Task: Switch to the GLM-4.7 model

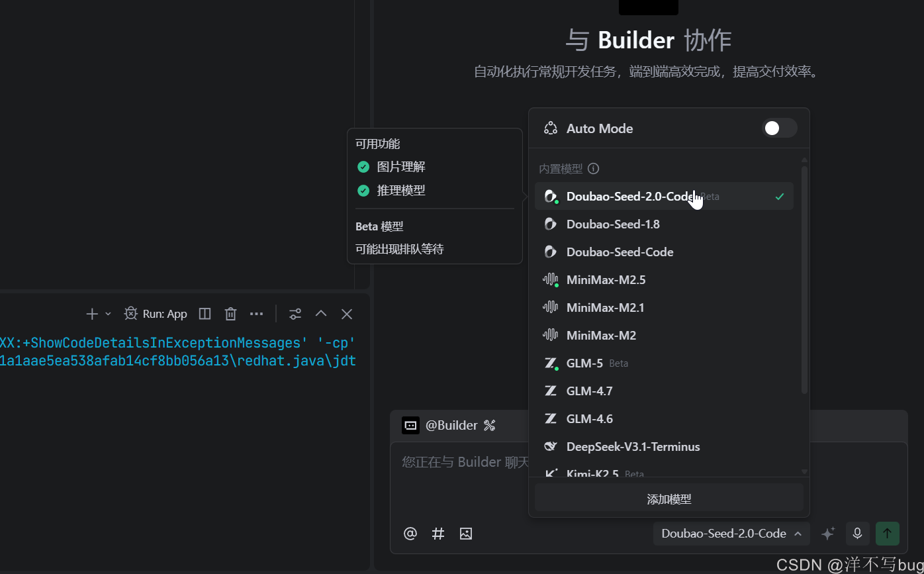Action: coord(664,391)
